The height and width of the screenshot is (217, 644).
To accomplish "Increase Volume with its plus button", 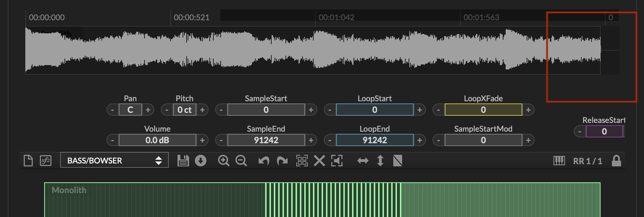I will 202,140.
